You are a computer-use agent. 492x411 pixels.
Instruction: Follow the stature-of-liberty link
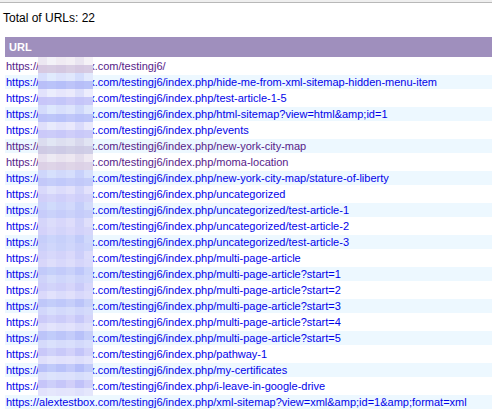coord(197,178)
